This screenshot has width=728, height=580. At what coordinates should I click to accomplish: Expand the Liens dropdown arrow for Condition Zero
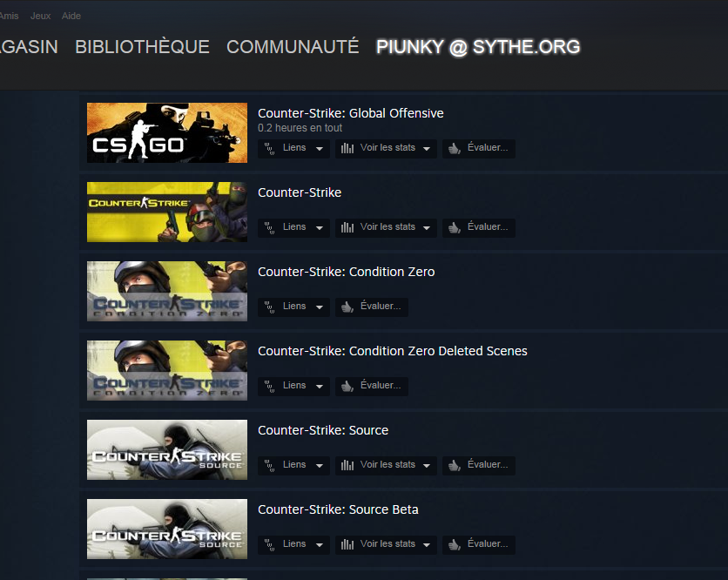[x=320, y=307]
